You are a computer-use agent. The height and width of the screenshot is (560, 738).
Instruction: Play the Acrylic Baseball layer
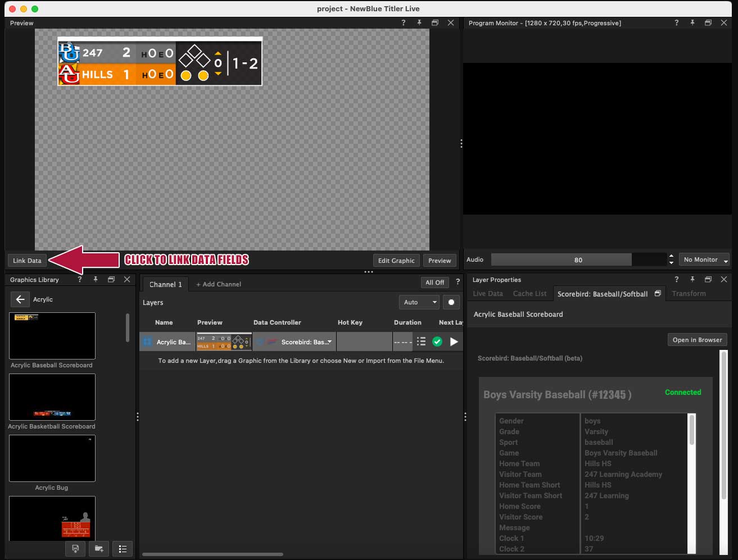(454, 342)
